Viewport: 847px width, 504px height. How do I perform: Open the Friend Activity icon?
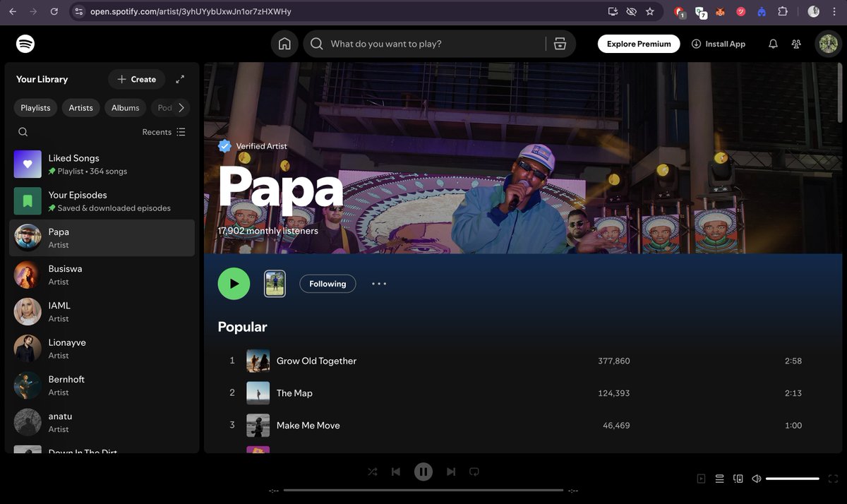point(796,44)
